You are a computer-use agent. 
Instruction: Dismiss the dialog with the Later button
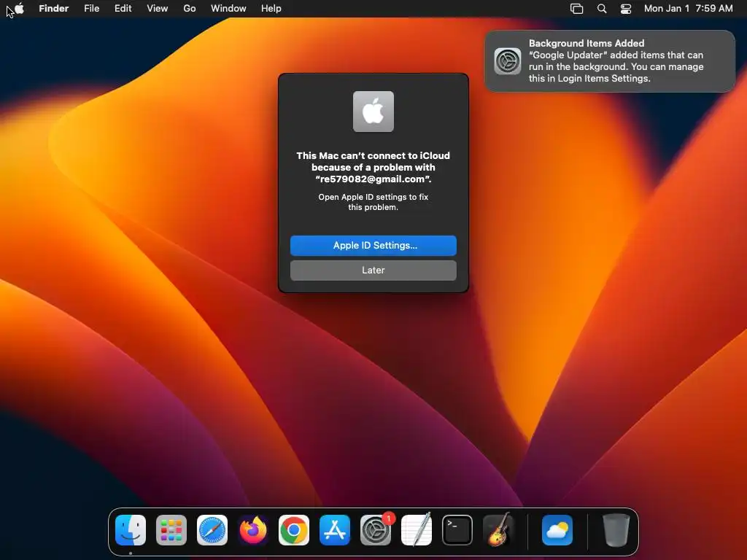pyautogui.click(x=373, y=271)
